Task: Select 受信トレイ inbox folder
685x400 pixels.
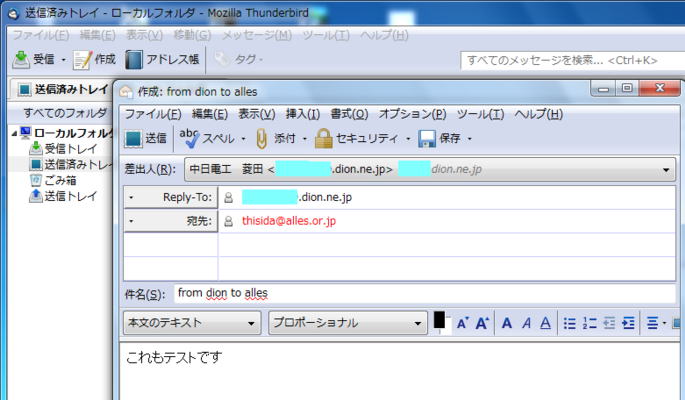Action: point(63,149)
